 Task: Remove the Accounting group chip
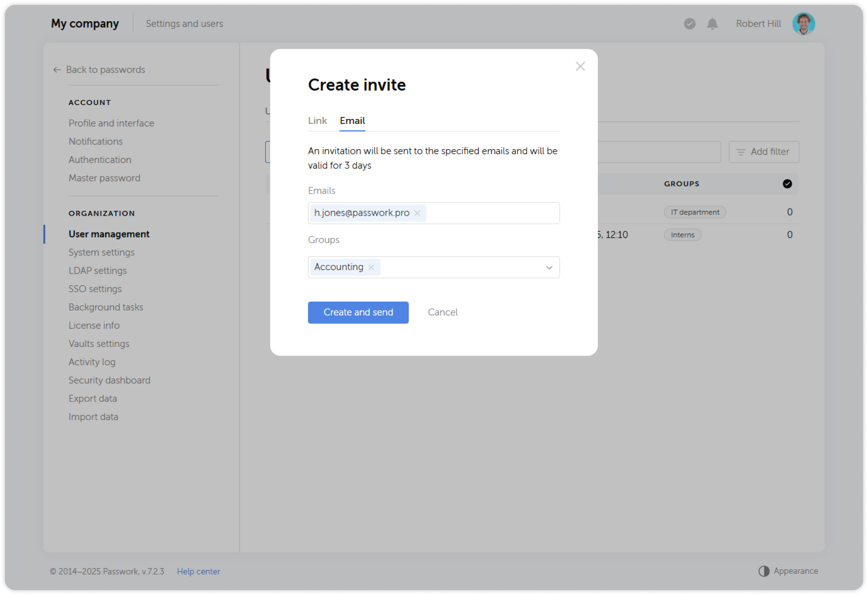point(371,267)
